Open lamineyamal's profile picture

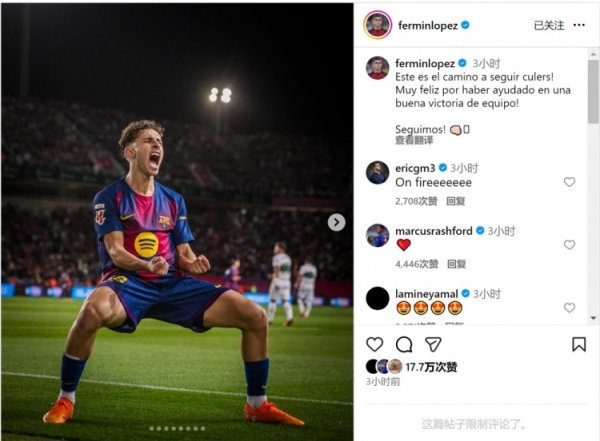click(x=377, y=298)
